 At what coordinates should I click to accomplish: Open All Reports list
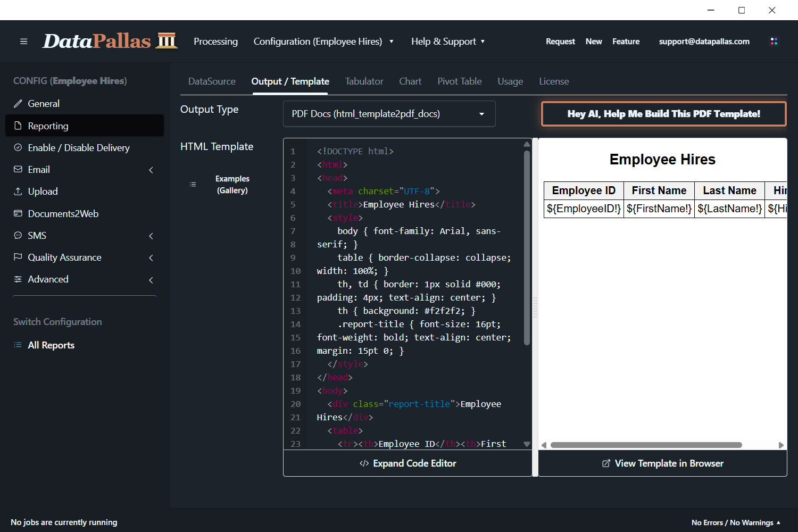(x=51, y=345)
